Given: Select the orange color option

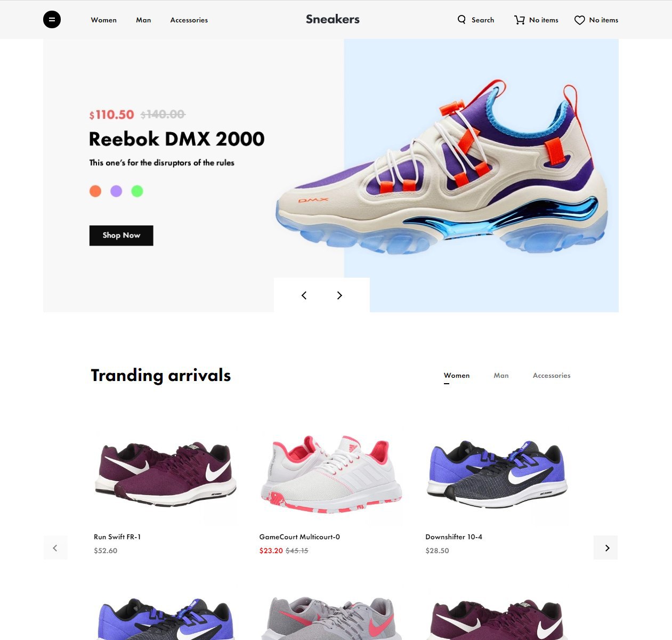Looking at the screenshot, I should coord(95,191).
